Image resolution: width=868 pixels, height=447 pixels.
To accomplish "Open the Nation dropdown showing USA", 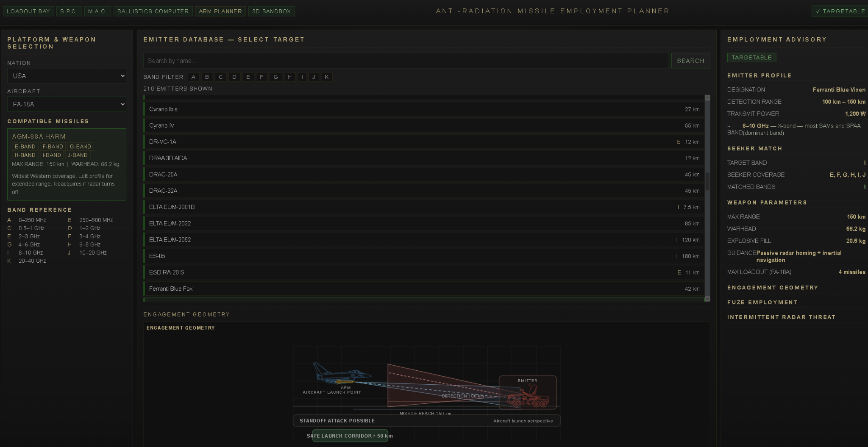I will point(67,76).
